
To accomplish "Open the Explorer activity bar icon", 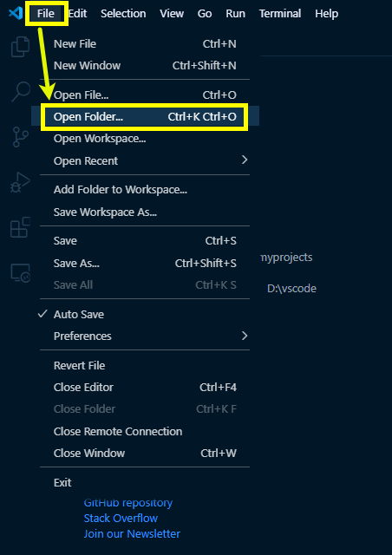I will click(20, 47).
